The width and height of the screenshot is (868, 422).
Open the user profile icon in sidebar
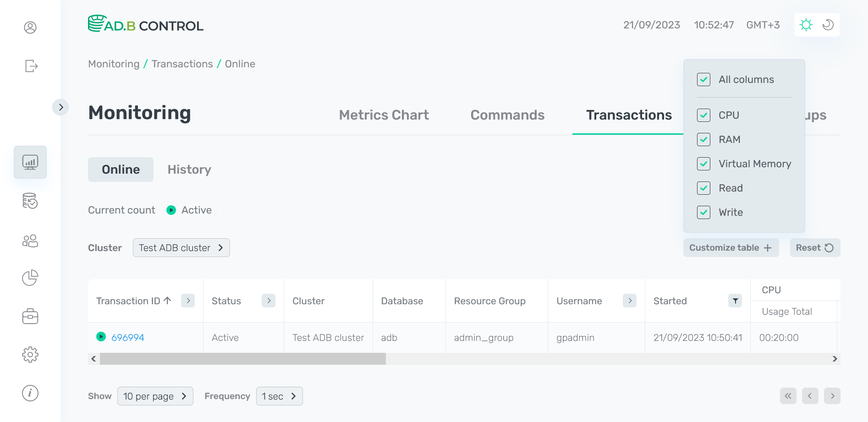point(30,27)
